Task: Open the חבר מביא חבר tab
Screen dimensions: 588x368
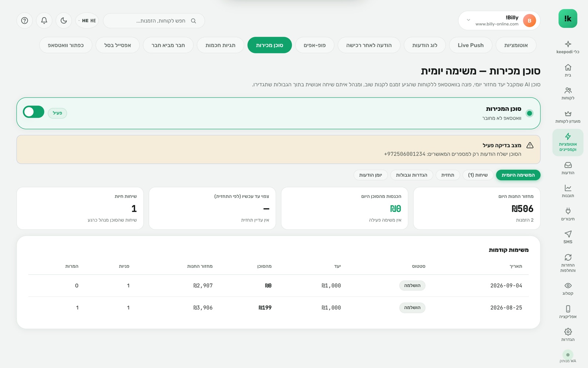Action: pos(168,45)
